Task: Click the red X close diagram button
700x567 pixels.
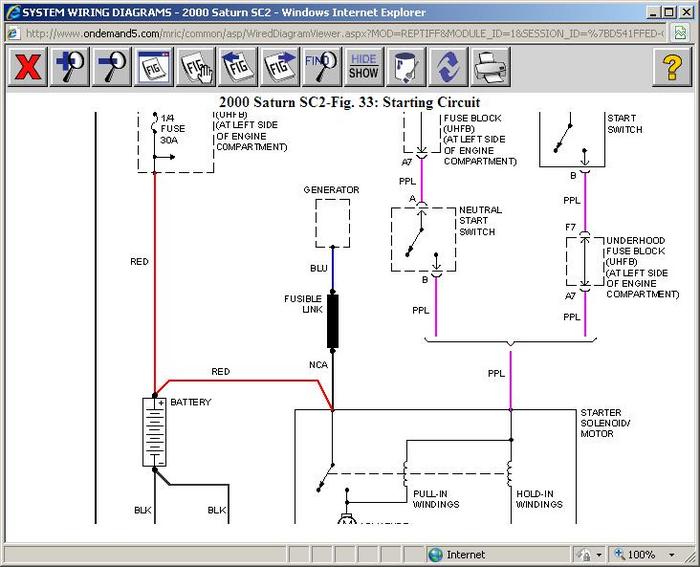Action: coord(28,67)
